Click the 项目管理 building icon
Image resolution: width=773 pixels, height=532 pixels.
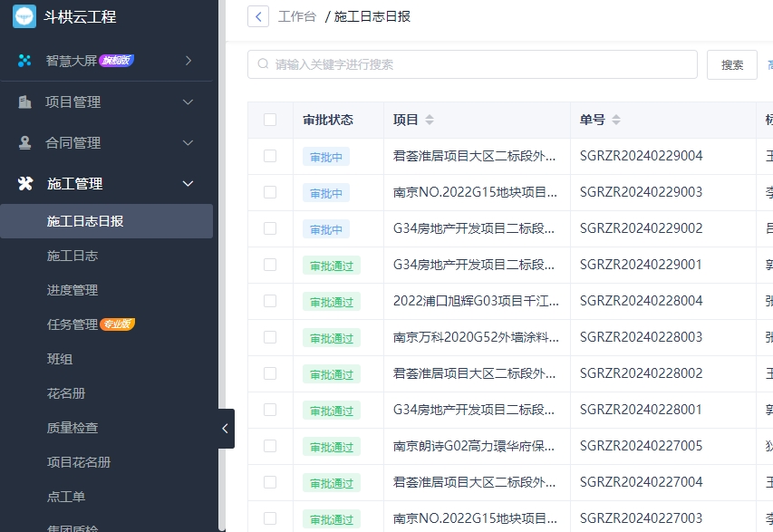click(x=24, y=102)
